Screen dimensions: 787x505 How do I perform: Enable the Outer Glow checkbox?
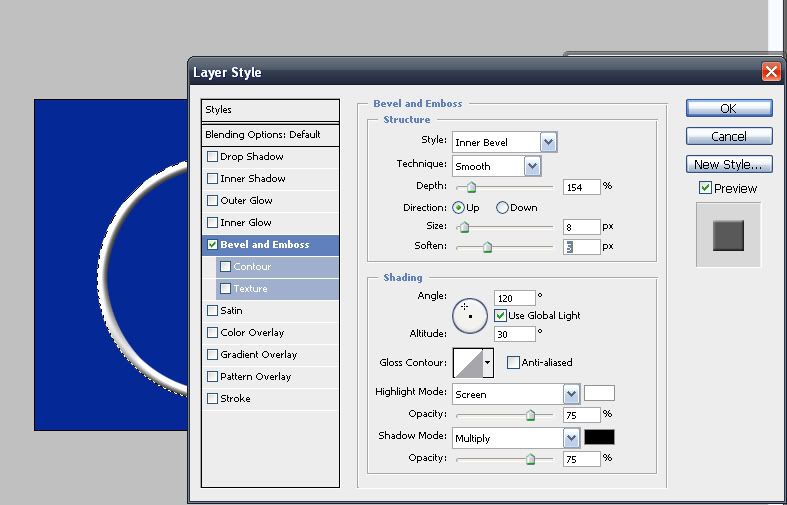pos(212,201)
